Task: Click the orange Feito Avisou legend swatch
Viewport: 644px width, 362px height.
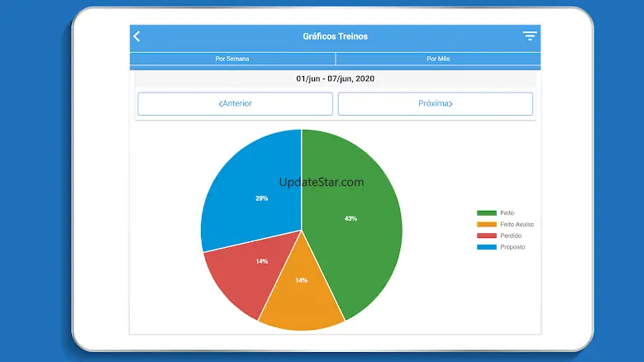Action: click(486, 224)
